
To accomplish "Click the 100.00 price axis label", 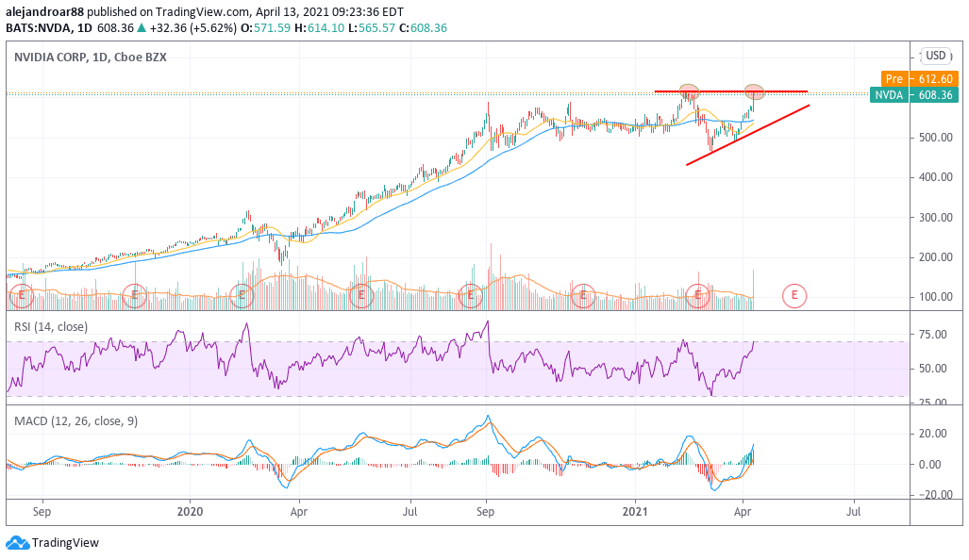I will 936,297.
